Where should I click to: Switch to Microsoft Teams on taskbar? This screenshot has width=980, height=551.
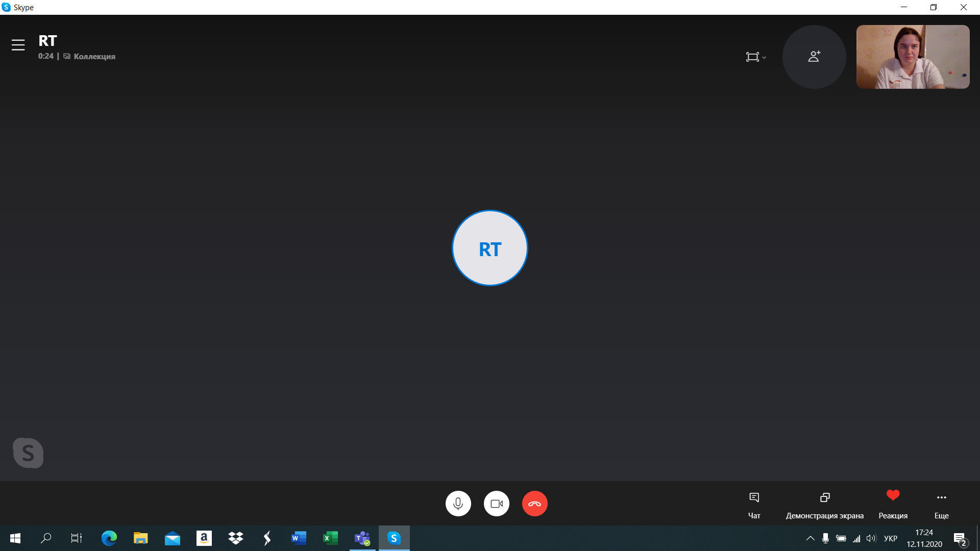pos(362,538)
